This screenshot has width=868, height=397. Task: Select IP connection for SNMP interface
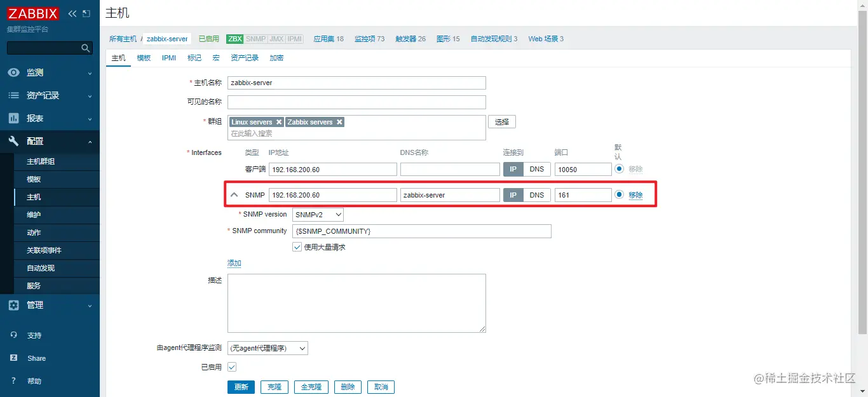pyautogui.click(x=513, y=195)
